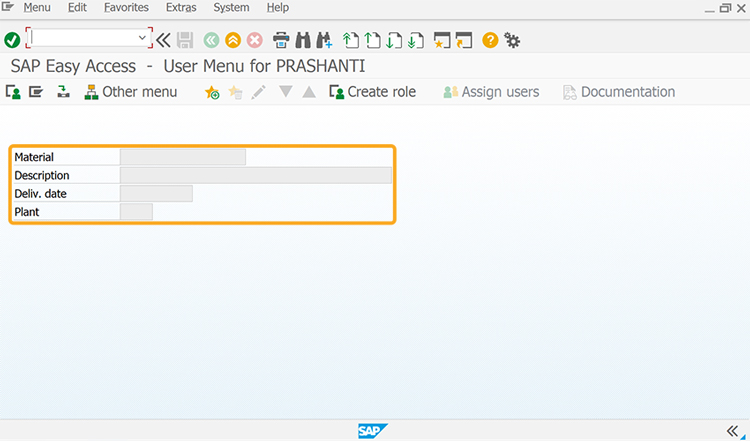Image resolution: width=750 pixels, height=441 pixels.
Task: Click the Documentation button
Action: tap(619, 91)
